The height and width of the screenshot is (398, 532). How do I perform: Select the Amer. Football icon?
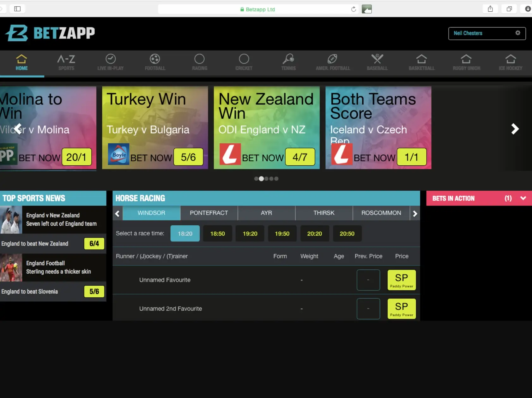(x=333, y=59)
